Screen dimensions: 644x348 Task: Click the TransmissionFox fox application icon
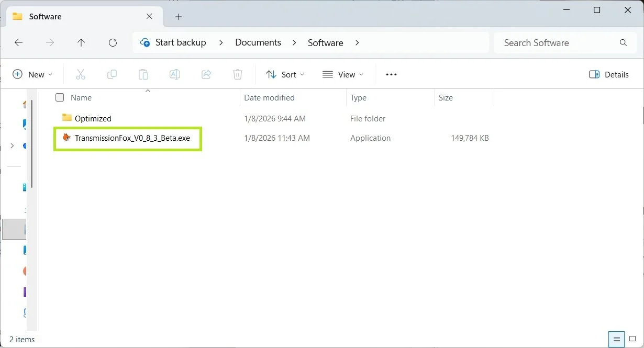66,138
